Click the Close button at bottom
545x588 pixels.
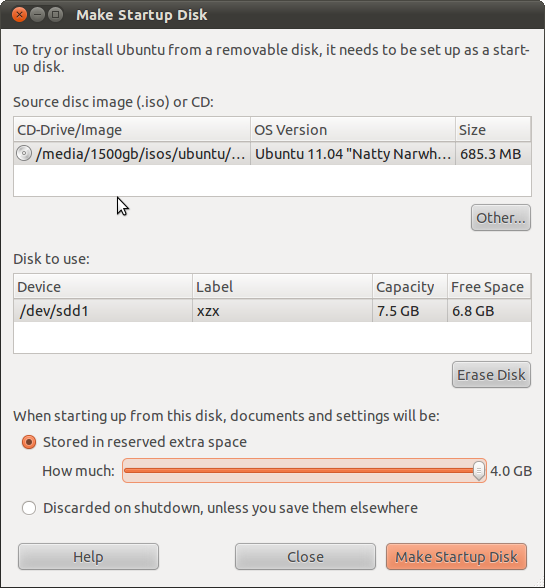click(305, 556)
